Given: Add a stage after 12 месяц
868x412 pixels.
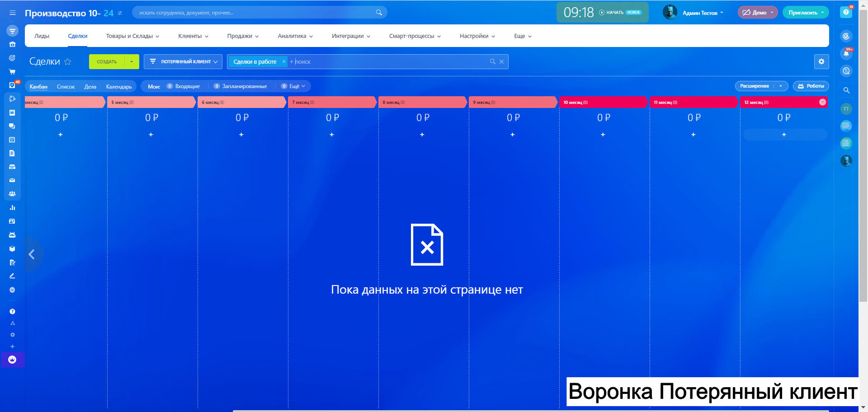Looking at the screenshot, I should (x=822, y=102).
